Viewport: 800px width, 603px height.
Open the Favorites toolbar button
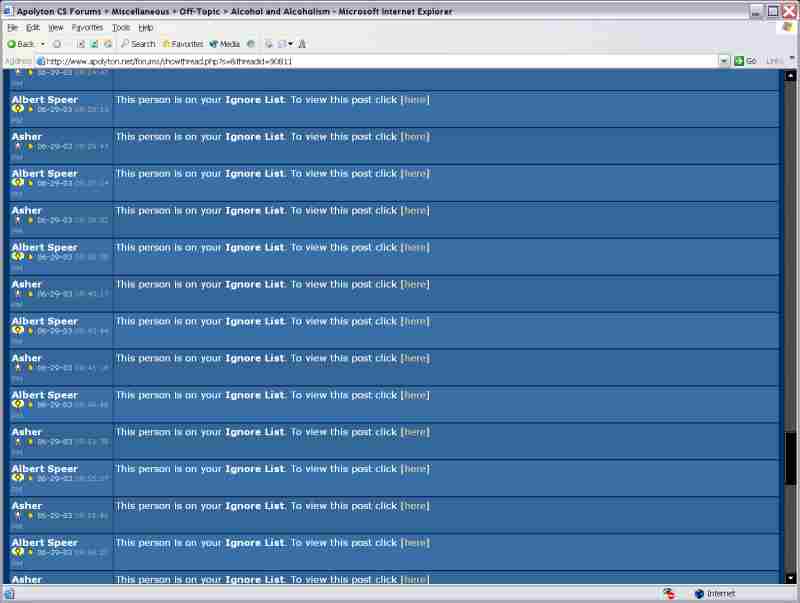[x=182, y=44]
